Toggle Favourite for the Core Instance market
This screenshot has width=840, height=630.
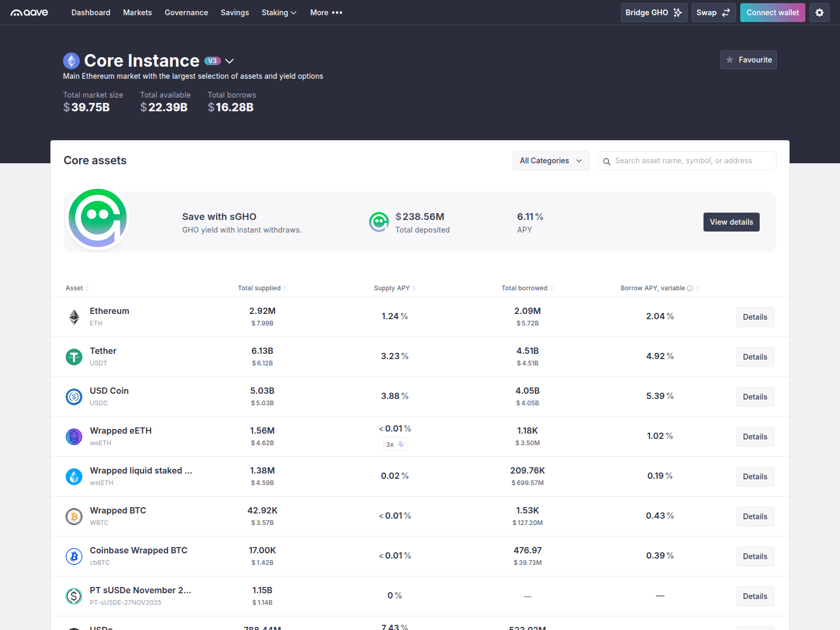pyautogui.click(x=748, y=59)
